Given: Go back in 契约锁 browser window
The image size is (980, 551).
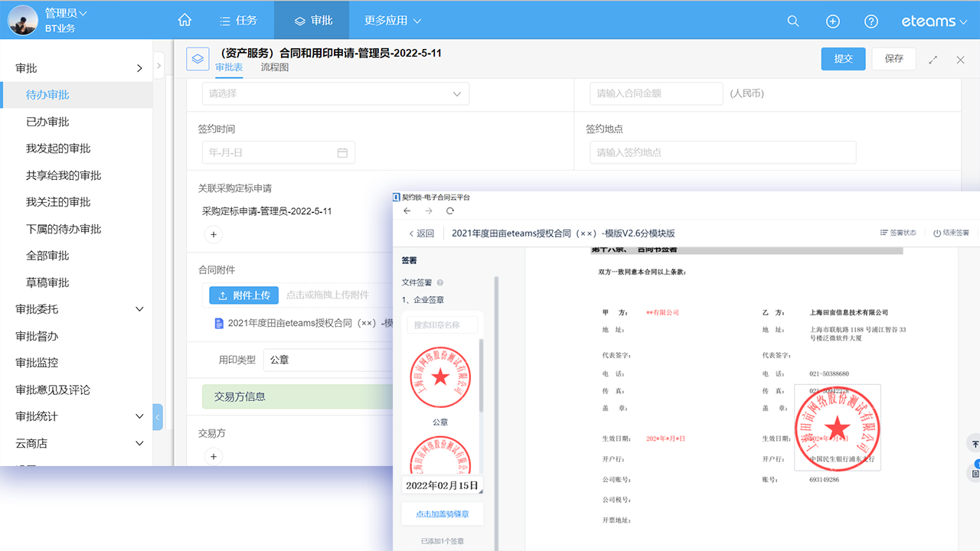Looking at the screenshot, I should (x=407, y=211).
